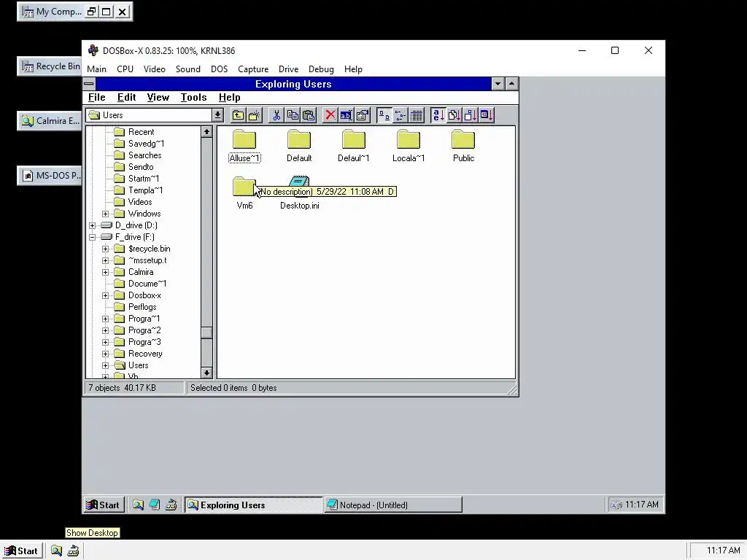Open the Explorer Tools menu
Screen dimensions: 747x560
tap(193, 97)
